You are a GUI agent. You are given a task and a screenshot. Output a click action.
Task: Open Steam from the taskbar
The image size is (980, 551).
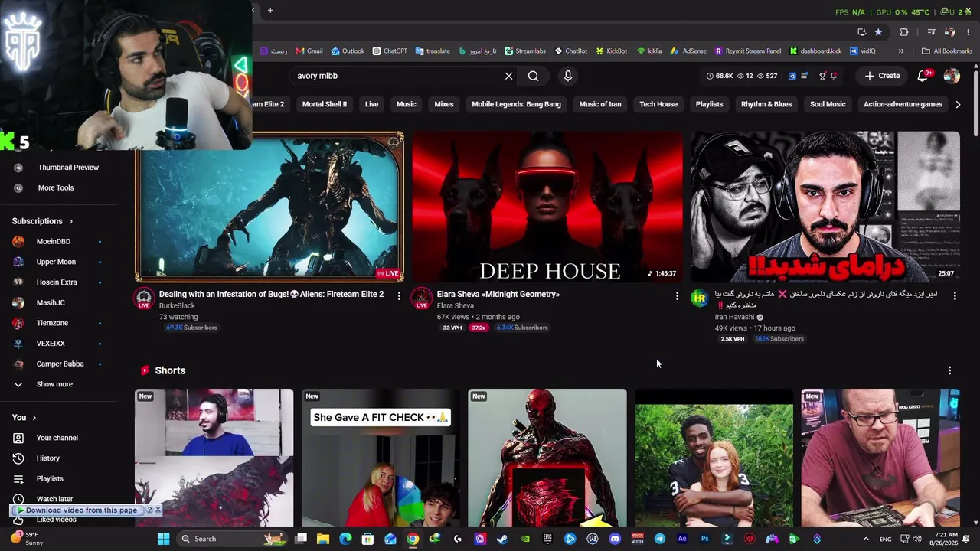tap(502, 539)
